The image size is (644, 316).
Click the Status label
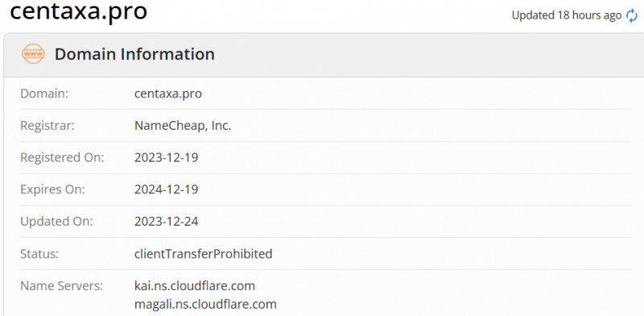point(39,254)
